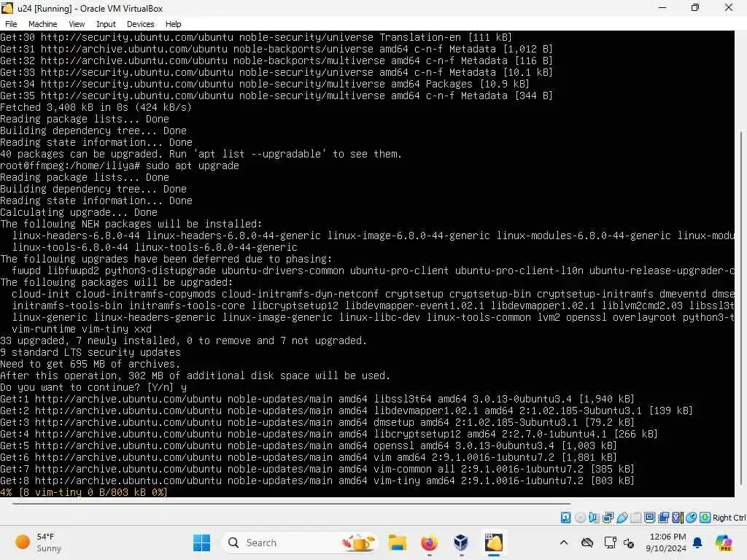
Task: Click 'The following NEW packages will be installed:' line
Action: click(131, 224)
